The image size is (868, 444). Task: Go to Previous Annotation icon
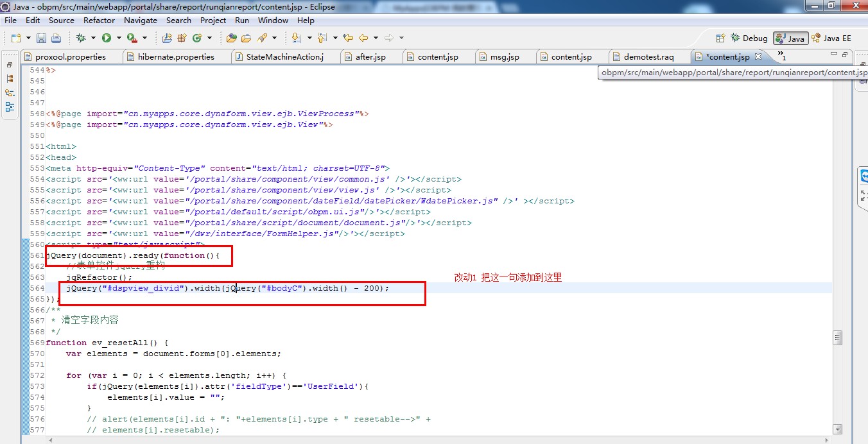pos(322,38)
